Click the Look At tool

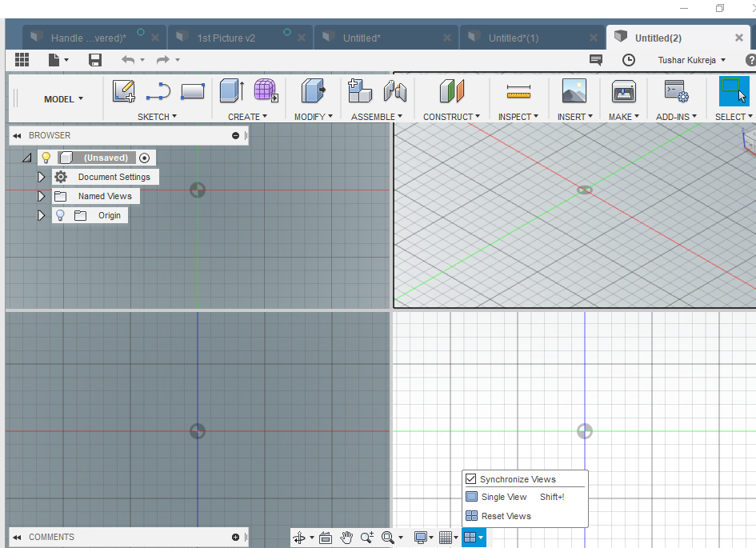pyautogui.click(x=326, y=538)
